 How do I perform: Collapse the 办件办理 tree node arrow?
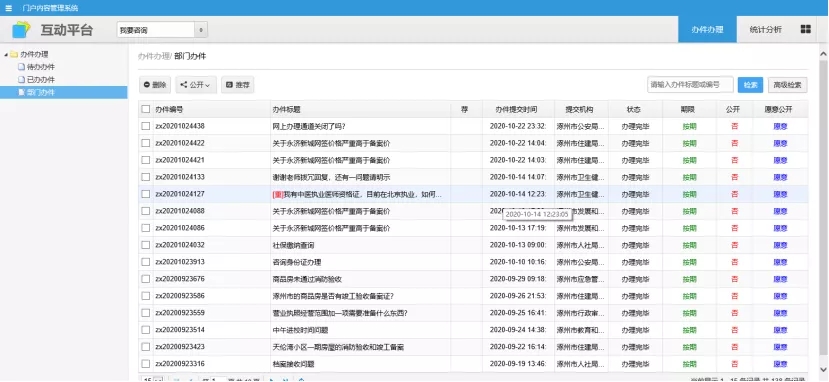click(6, 54)
